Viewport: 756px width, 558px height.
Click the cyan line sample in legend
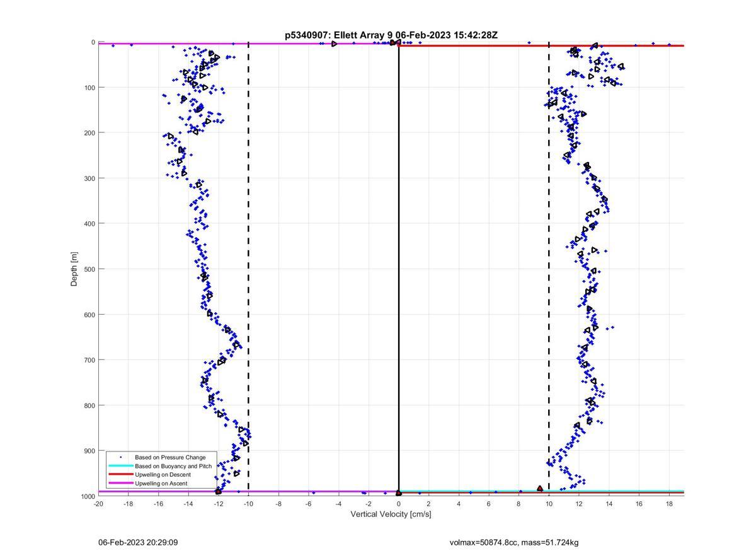(x=121, y=466)
